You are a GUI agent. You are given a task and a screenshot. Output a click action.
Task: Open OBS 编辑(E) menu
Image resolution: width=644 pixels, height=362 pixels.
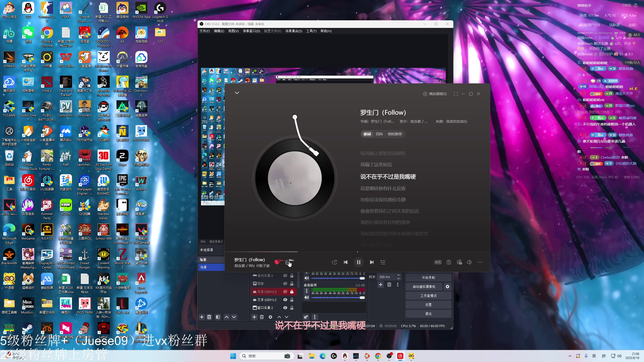click(219, 31)
